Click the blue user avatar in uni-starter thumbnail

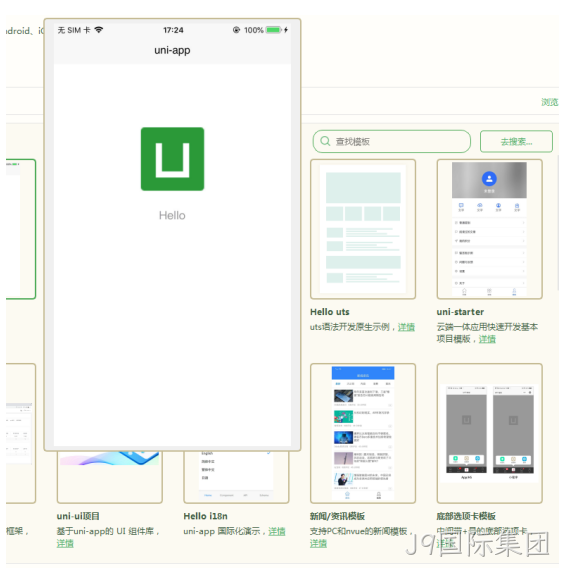pyautogui.click(x=489, y=179)
